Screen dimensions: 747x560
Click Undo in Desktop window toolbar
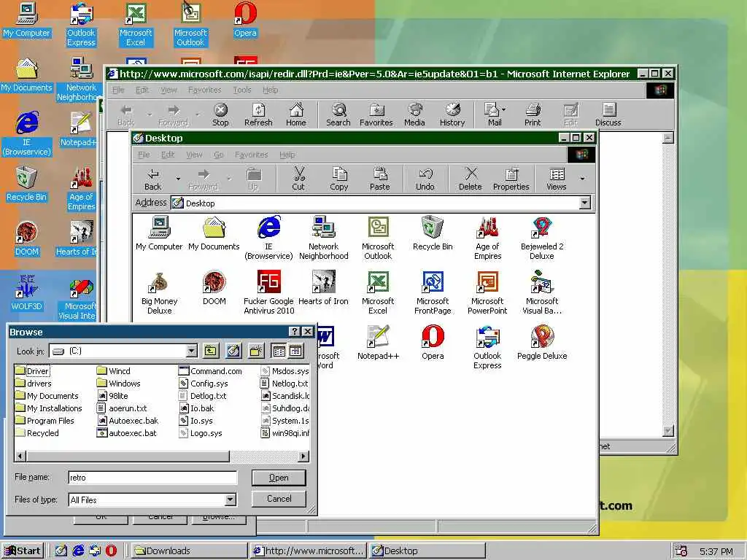pyautogui.click(x=425, y=179)
